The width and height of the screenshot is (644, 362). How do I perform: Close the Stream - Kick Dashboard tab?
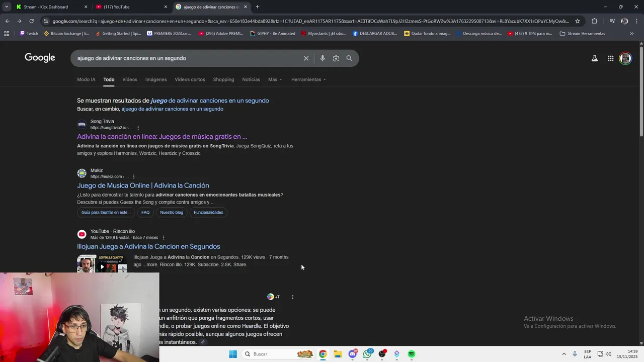86,7
